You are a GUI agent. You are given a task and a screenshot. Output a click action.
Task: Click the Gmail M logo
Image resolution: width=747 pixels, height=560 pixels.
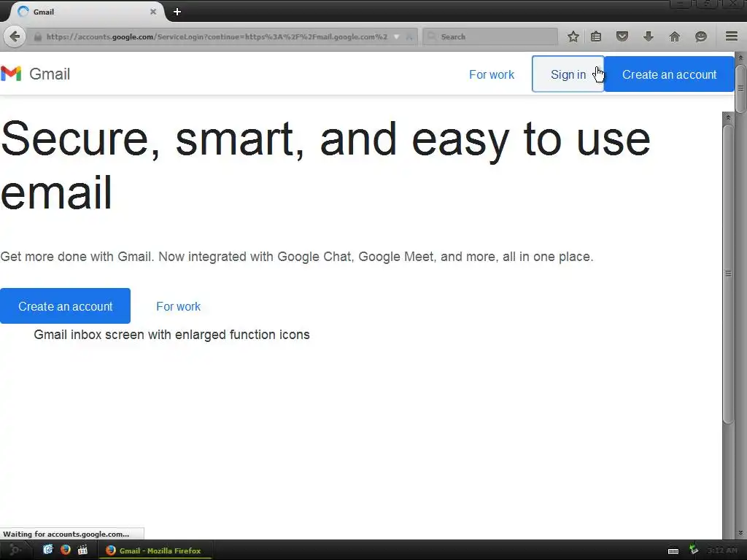point(11,74)
